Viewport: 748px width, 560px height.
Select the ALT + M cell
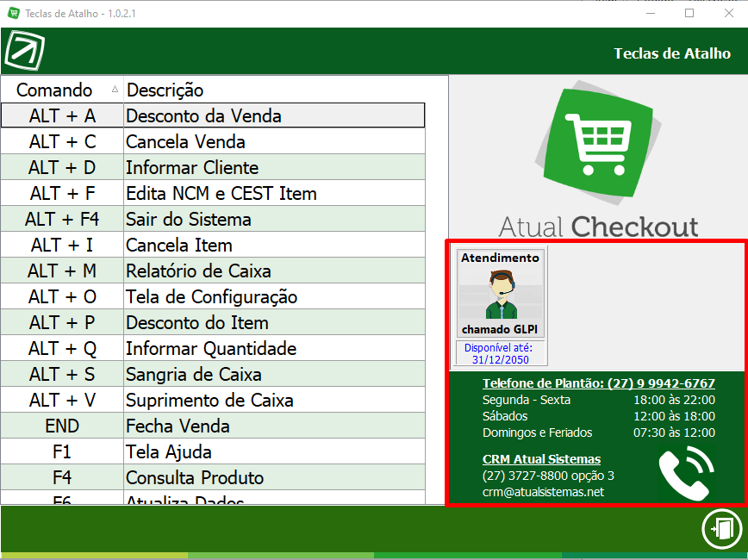click(62, 271)
